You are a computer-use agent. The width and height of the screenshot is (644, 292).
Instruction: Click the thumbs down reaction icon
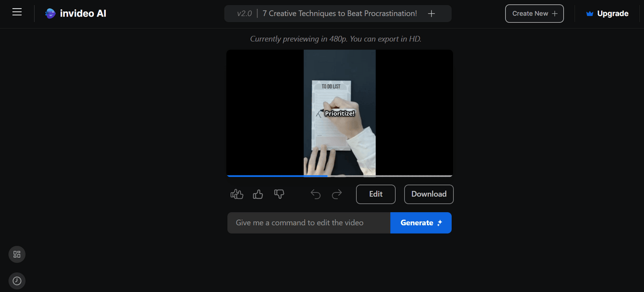279,194
